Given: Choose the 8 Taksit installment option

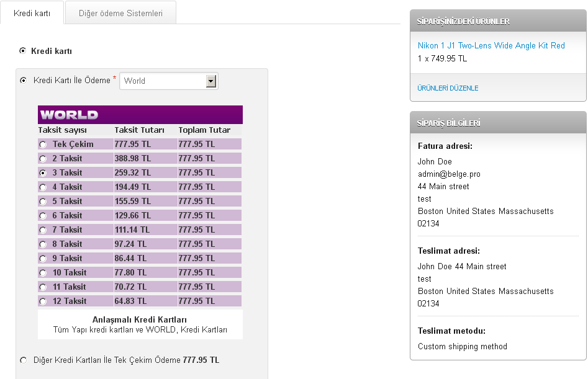Looking at the screenshot, I should click(43, 244).
